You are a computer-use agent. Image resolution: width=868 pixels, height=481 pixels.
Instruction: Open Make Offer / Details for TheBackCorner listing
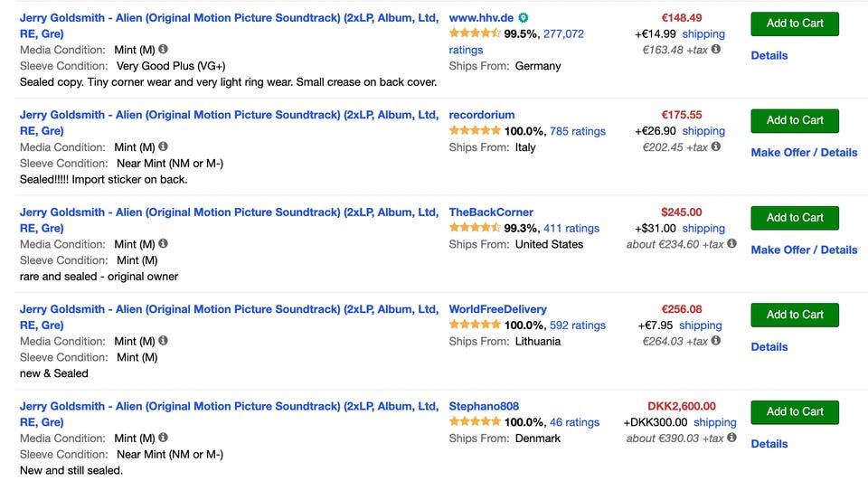pos(804,250)
